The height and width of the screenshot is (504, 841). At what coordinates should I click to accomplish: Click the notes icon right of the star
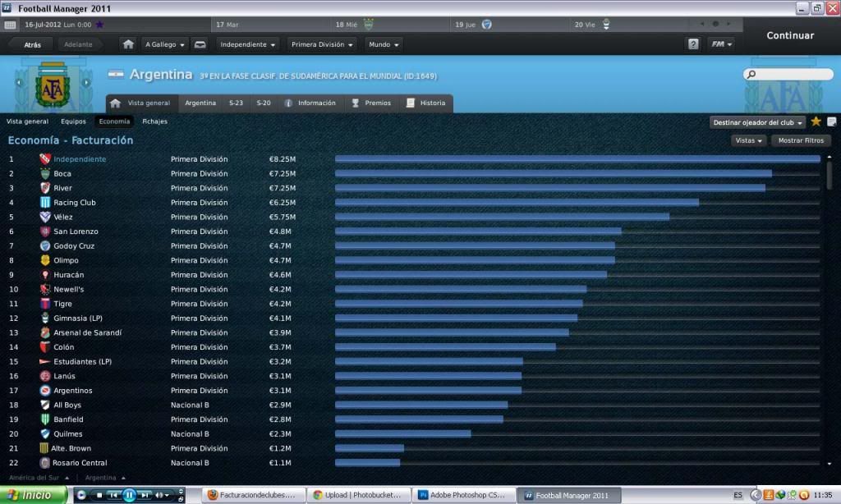(832, 121)
